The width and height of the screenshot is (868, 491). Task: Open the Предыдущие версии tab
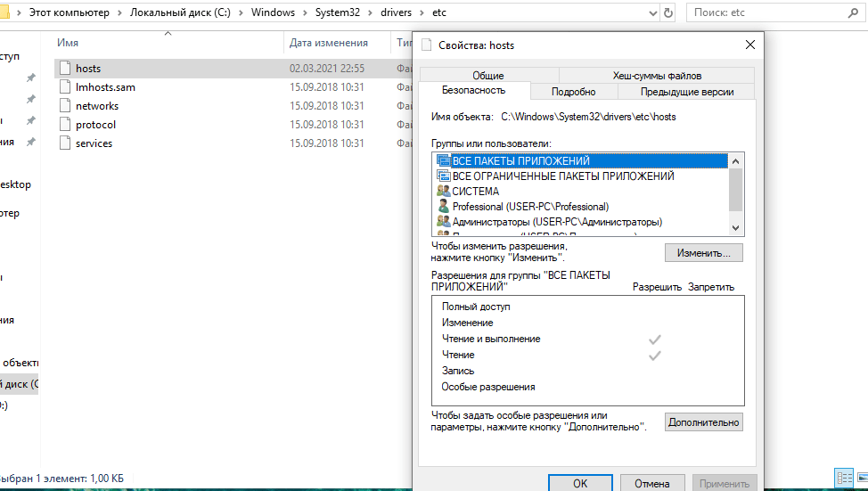(687, 92)
